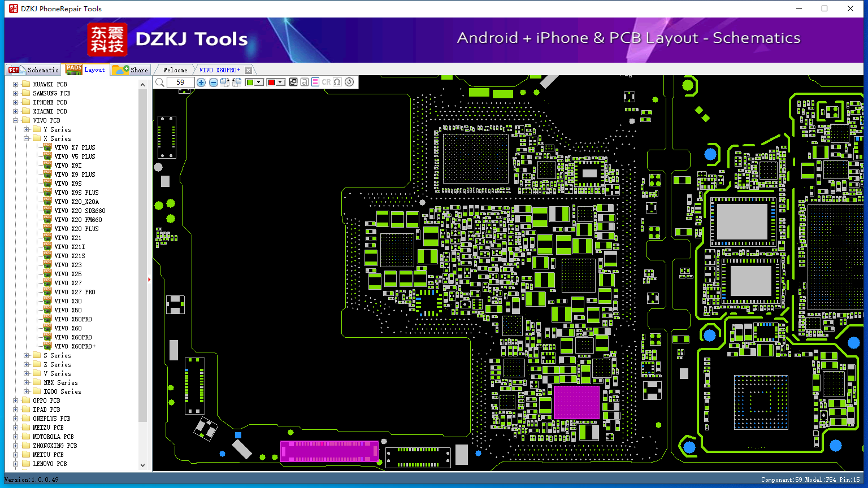
Task: Select VIVO X60PRO+ in the tree
Action: [75, 346]
